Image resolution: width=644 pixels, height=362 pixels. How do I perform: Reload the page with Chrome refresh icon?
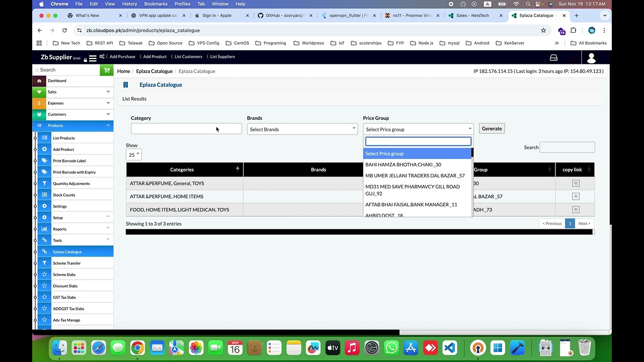pos(64,30)
